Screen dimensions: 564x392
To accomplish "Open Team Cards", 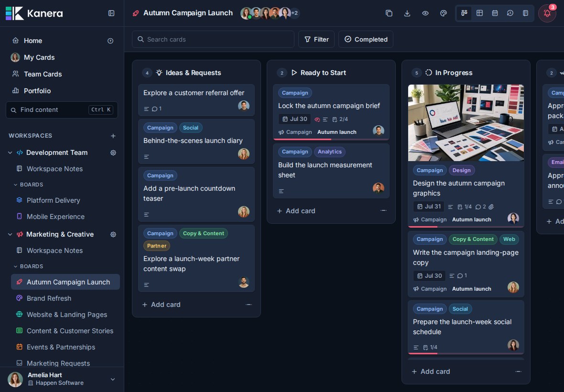I will click(43, 74).
